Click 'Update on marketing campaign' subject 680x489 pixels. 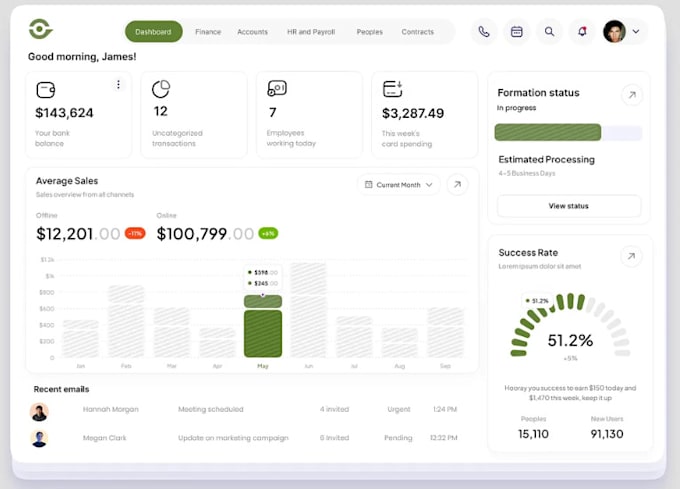click(x=233, y=438)
